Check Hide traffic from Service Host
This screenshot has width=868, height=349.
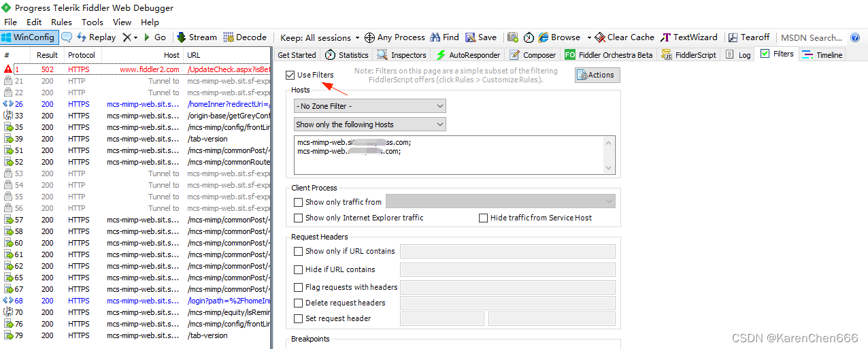[483, 218]
